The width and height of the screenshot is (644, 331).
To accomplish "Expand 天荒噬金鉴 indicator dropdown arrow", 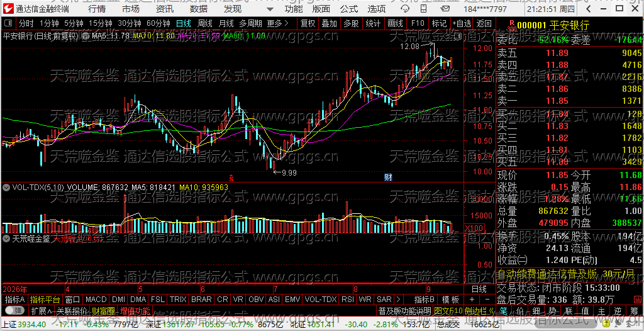I will coord(6,238).
